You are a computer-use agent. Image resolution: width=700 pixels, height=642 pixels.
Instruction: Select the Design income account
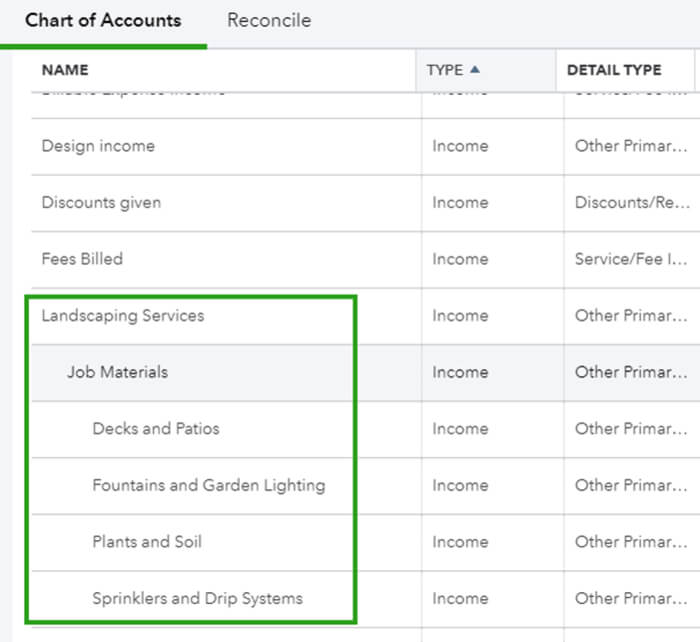(98, 146)
